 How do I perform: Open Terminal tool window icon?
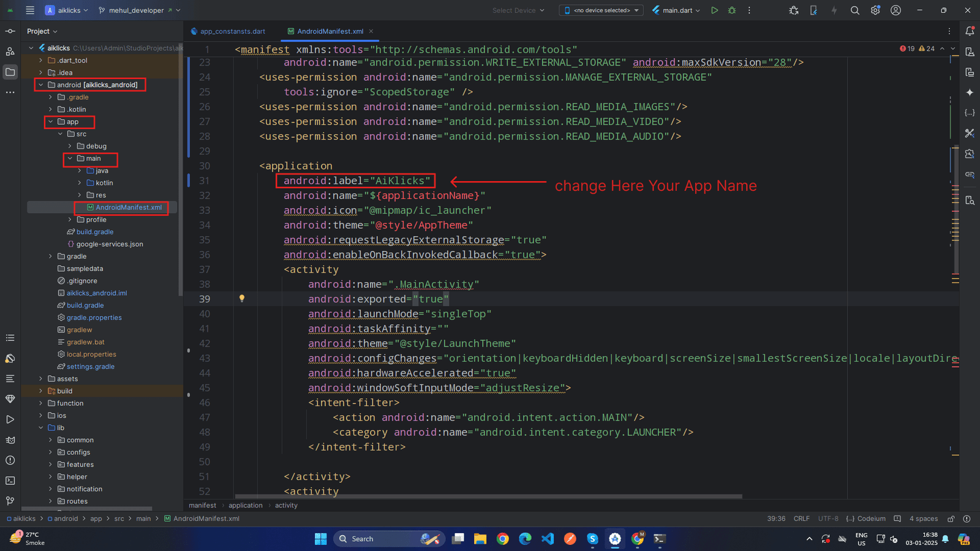(x=10, y=481)
